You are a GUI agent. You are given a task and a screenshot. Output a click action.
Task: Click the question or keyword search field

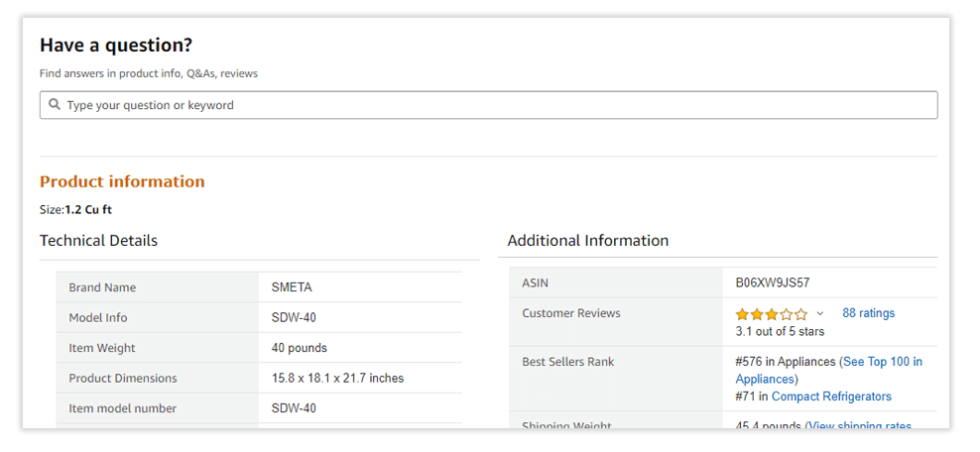pyautogui.click(x=488, y=105)
